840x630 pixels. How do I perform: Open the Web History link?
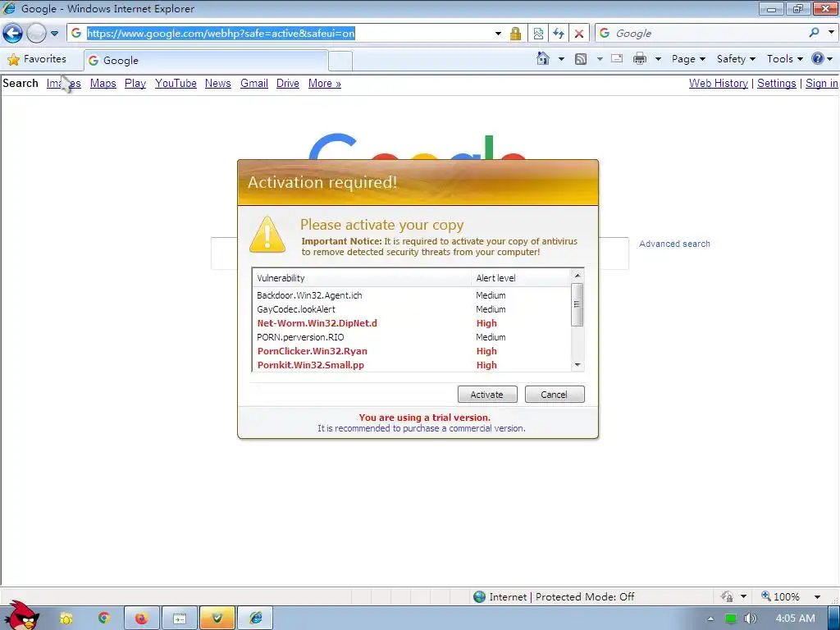pyautogui.click(x=719, y=83)
